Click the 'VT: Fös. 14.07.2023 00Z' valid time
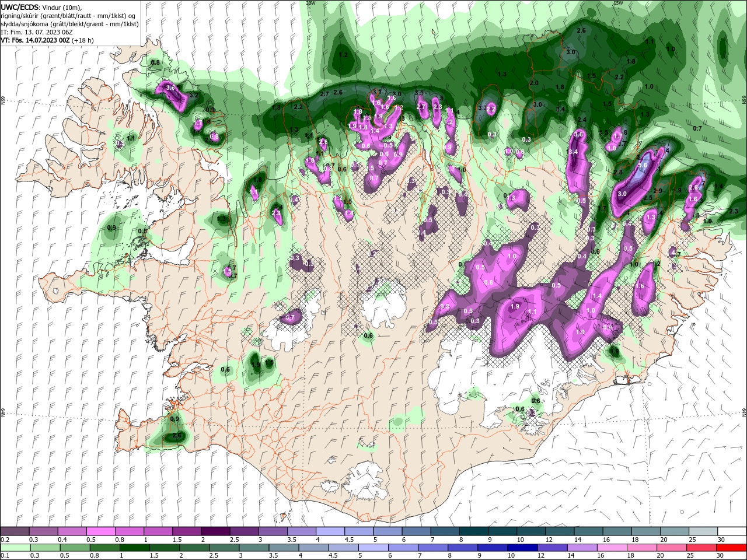747x560 pixels. 36,40
